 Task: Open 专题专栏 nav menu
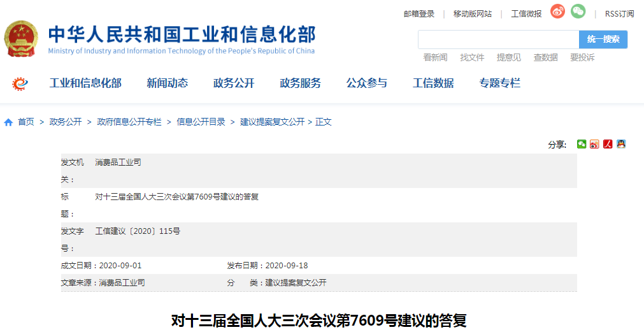pyautogui.click(x=500, y=83)
